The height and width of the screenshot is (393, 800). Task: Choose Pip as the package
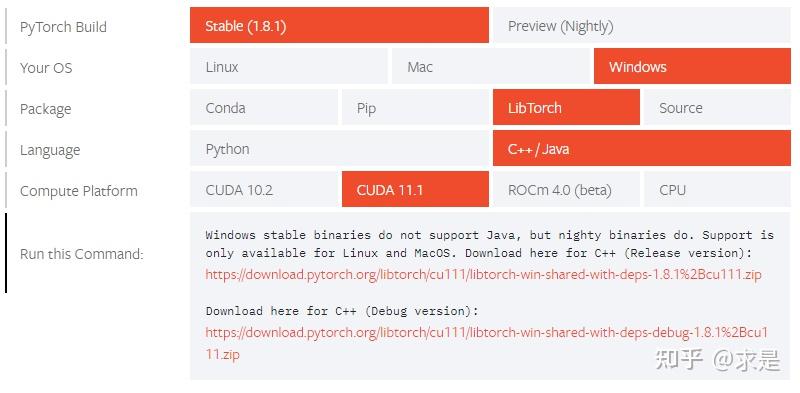415,107
